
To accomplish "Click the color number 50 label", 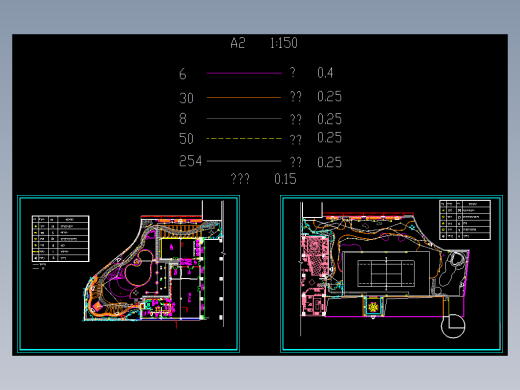I will tap(186, 139).
